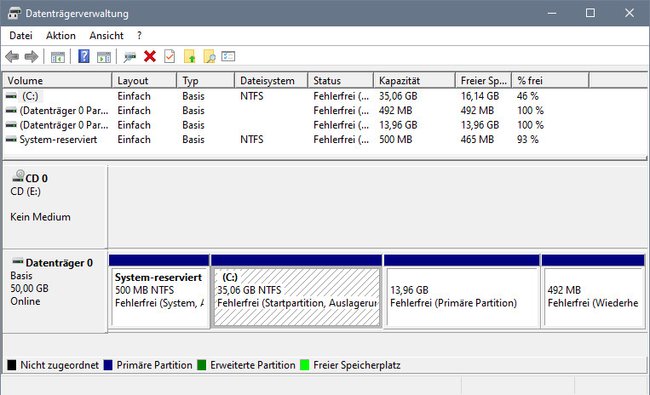Open the blue Help question-mark icon
The width and height of the screenshot is (650, 395).
(x=84, y=56)
